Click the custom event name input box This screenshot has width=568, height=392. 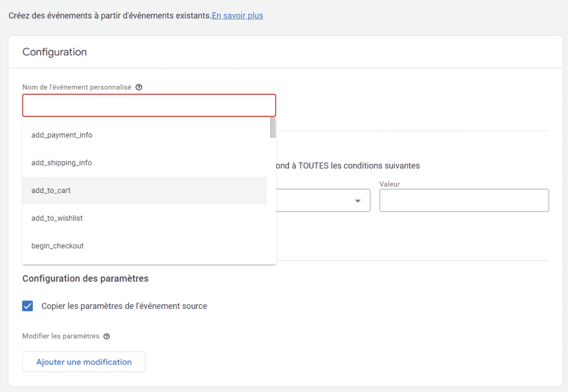coord(149,105)
